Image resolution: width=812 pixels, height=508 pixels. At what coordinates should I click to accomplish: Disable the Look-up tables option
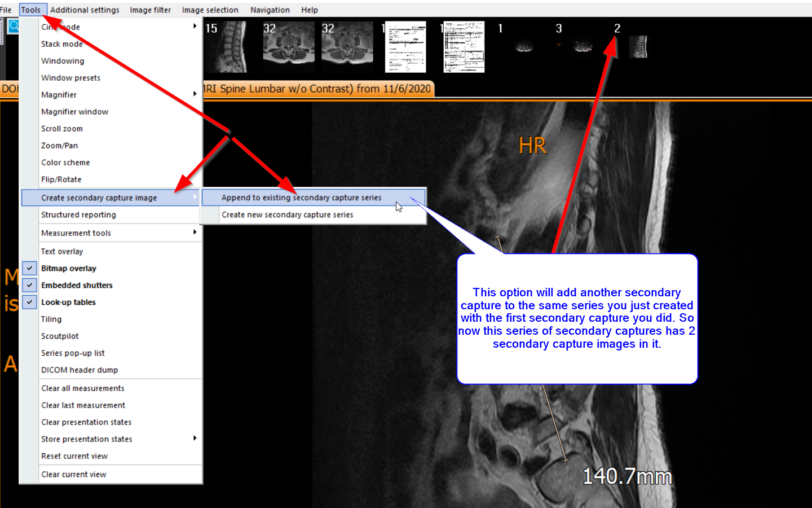click(30, 302)
